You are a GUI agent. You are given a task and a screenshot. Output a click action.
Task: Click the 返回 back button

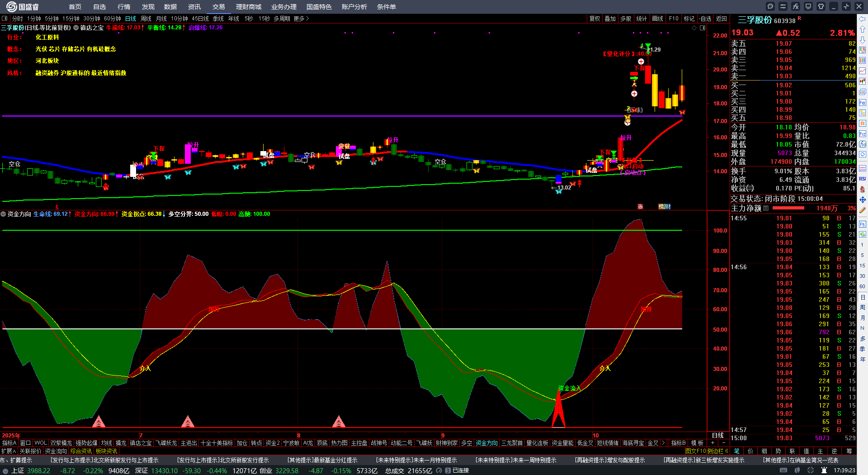click(722, 19)
